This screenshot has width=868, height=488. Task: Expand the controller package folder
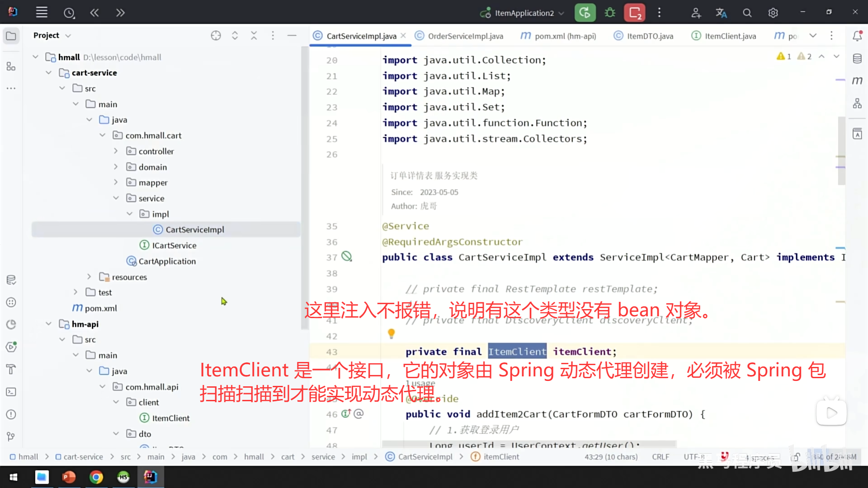[x=116, y=151]
